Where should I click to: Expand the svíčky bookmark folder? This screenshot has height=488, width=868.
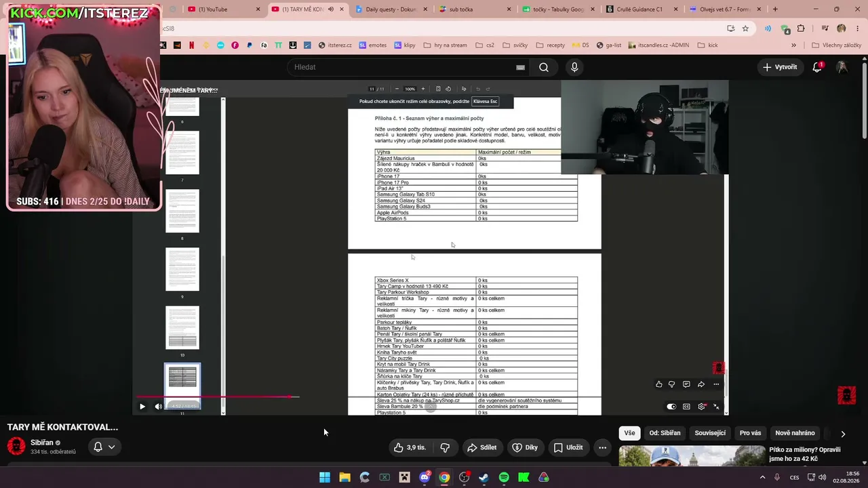click(x=515, y=45)
